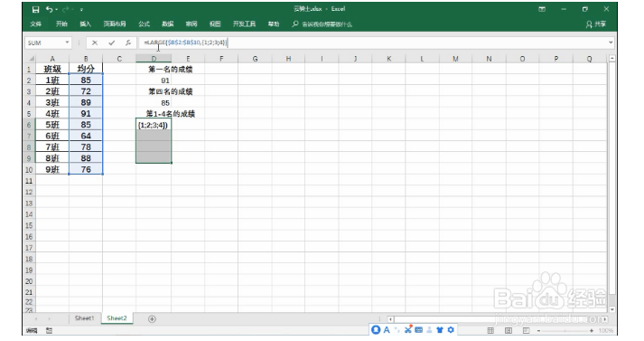Image resolution: width=644 pixels, height=341 pixels.
Task: Click the 共享 (Share) button
Action: pos(596,24)
